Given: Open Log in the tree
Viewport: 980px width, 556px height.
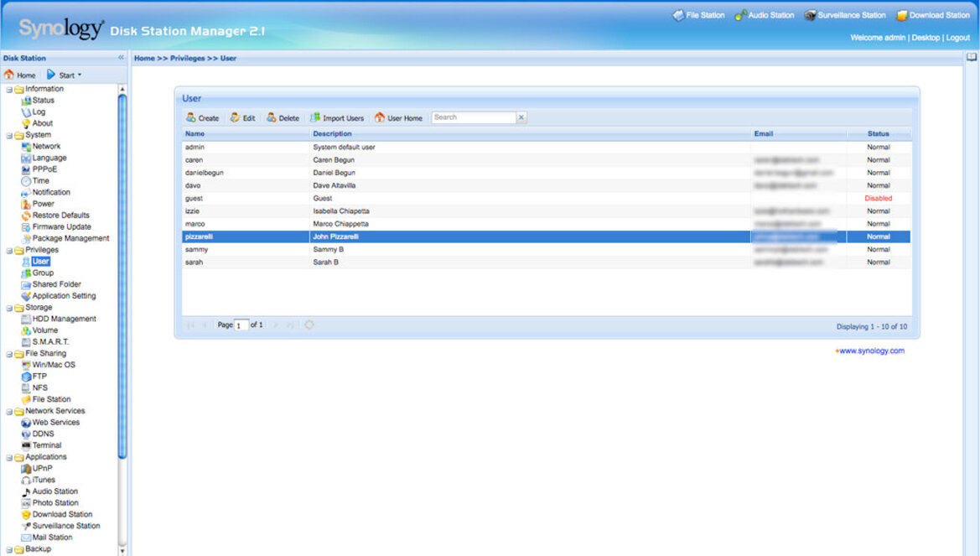Looking at the screenshot, I should click(x=39, y=112).
